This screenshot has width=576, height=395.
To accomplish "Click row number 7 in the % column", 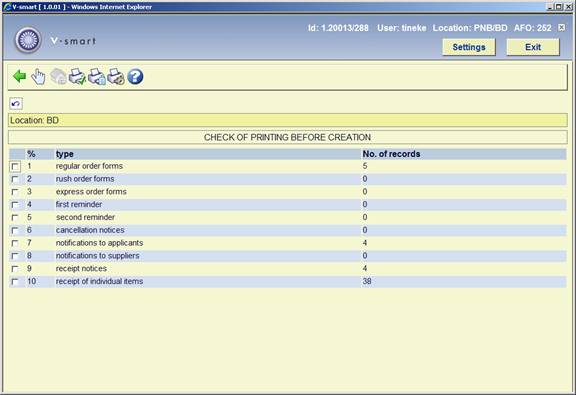I will [x=29, y=243].
